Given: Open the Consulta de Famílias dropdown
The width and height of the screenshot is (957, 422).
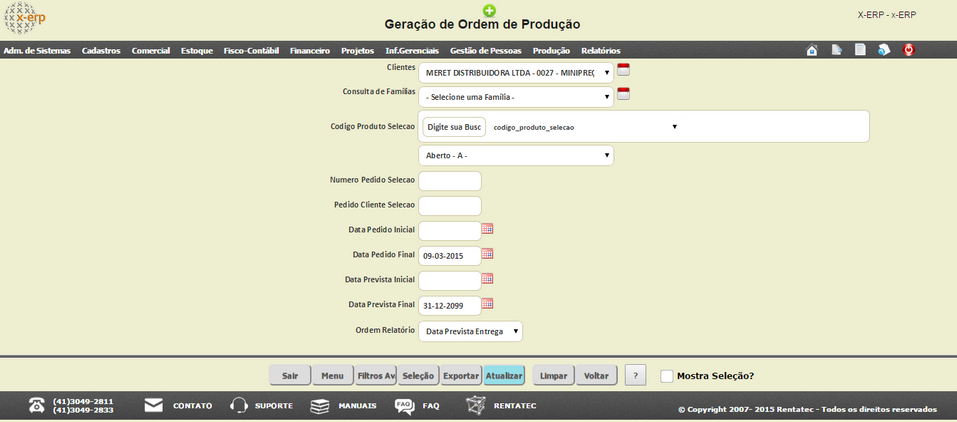Looking at the screenshot, I should (516, 97).
